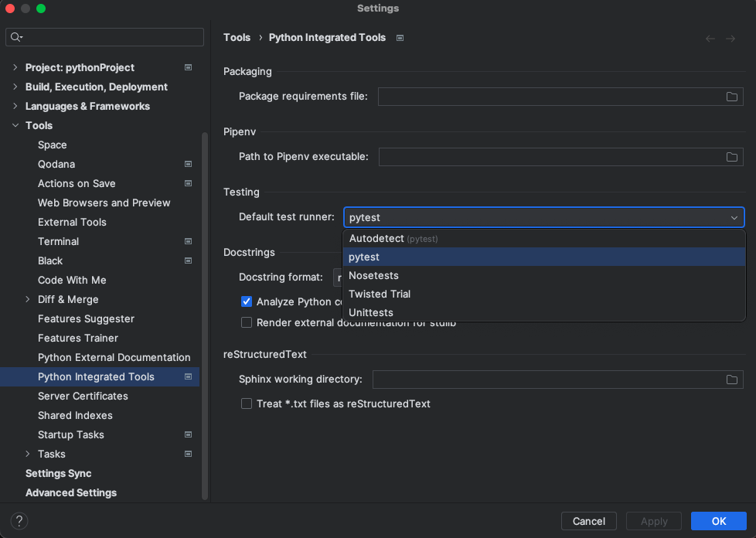Click the back navigation arrow
This screenshot has height=538, width=756.
[x=710, y=38]
